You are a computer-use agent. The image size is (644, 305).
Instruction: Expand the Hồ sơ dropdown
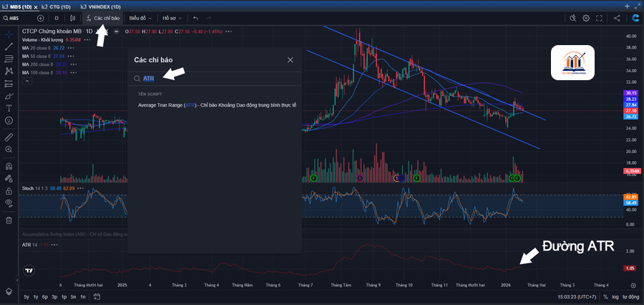[171, 18]
